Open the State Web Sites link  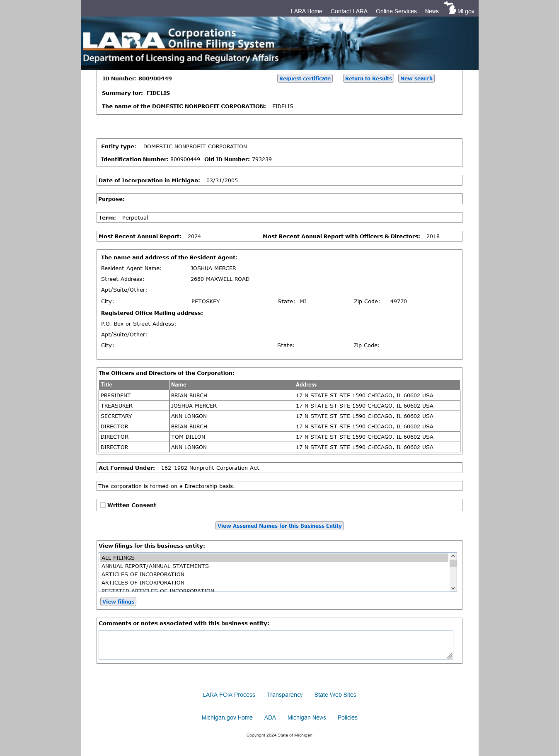335,695
